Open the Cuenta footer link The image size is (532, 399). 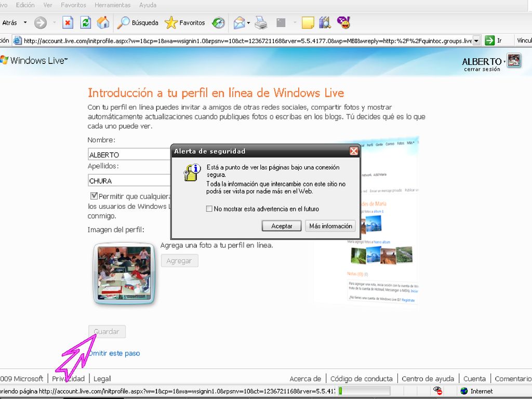[x=474, y=379]
